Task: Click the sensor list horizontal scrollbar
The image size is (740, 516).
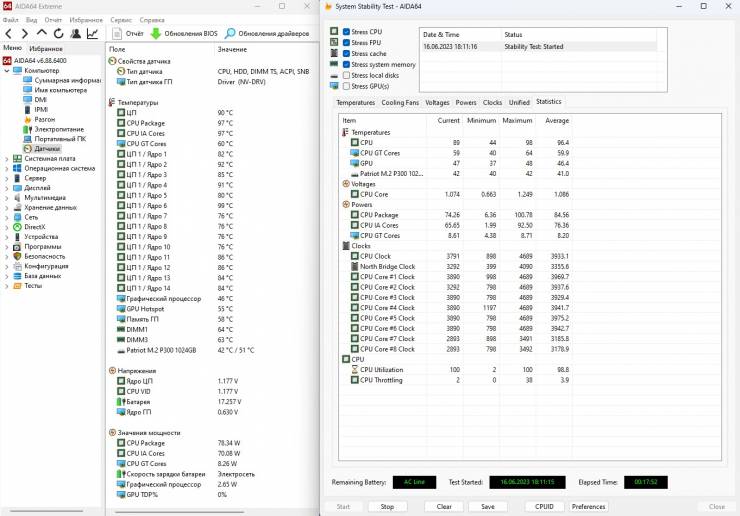Action: click(179, 511)
